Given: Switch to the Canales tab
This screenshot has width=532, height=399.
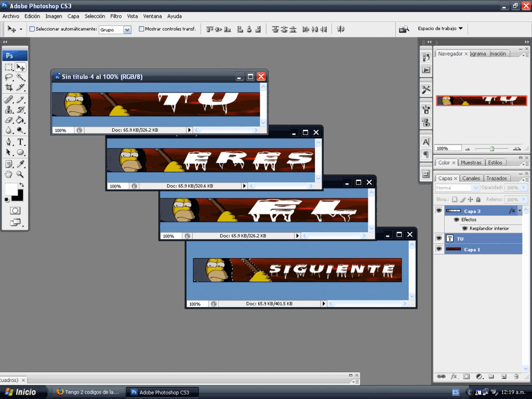Looking at the screenshot, I should pos(471,178).
